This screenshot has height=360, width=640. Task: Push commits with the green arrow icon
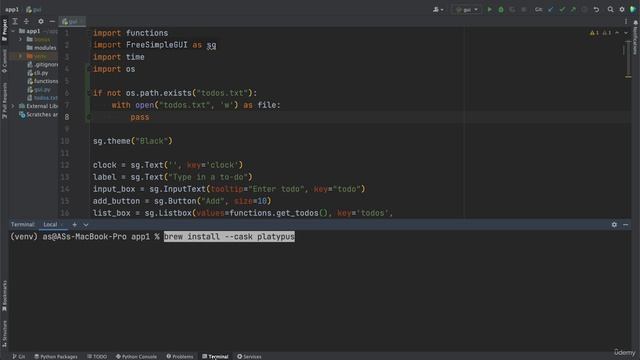(x=573, y=9)
